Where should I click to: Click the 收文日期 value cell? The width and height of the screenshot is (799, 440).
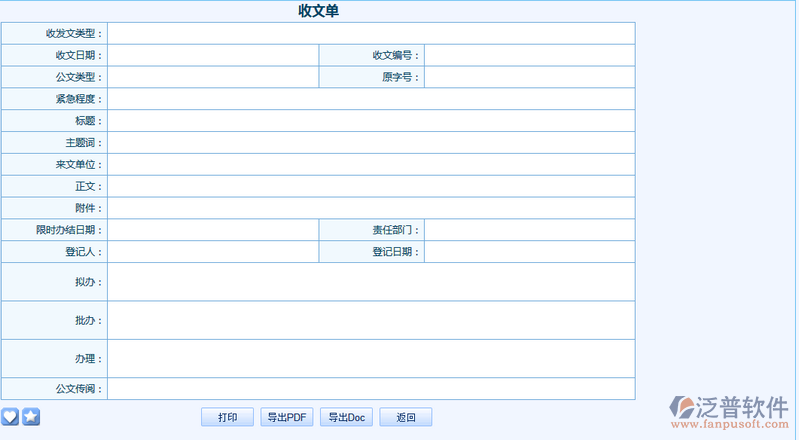tap(212, 56)
